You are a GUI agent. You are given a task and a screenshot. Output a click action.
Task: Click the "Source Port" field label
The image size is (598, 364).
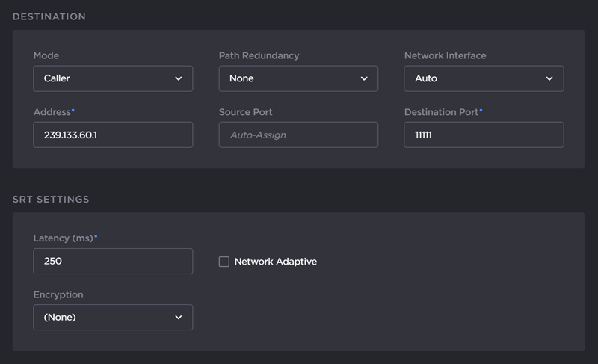(x=245, y=112)
